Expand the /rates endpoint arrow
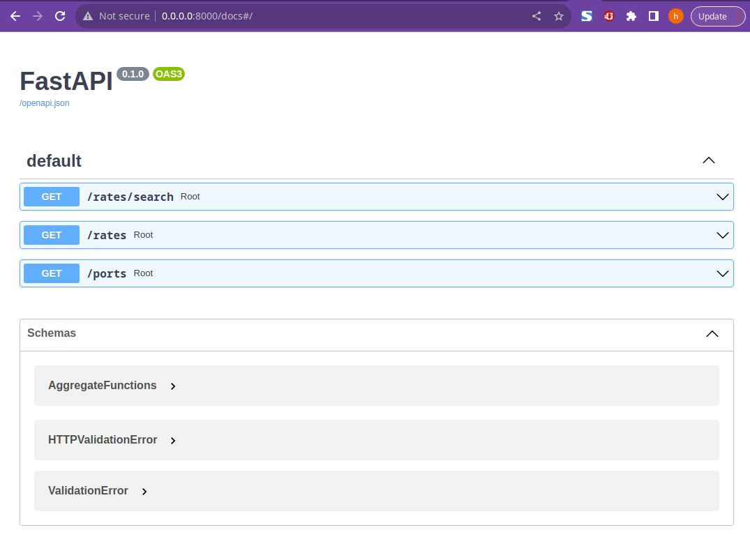Screen dimensions: 750x560 pos(723,235)
